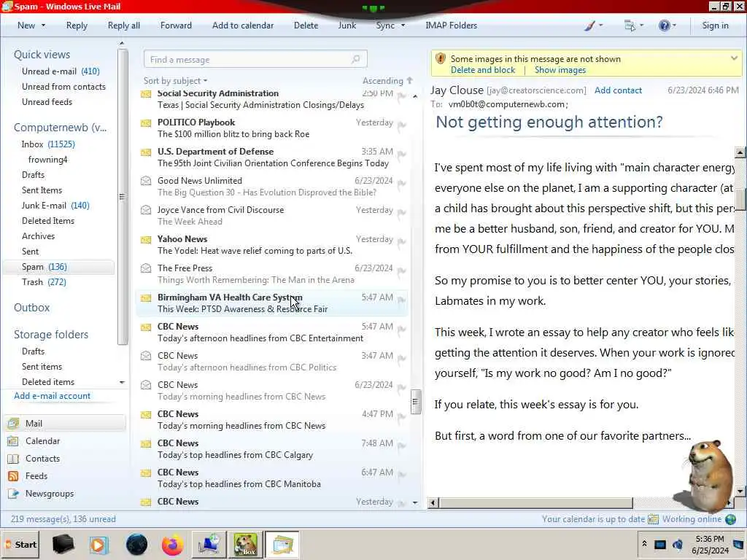Flag the Birmingham VA Health Care System message

(402, 300)
